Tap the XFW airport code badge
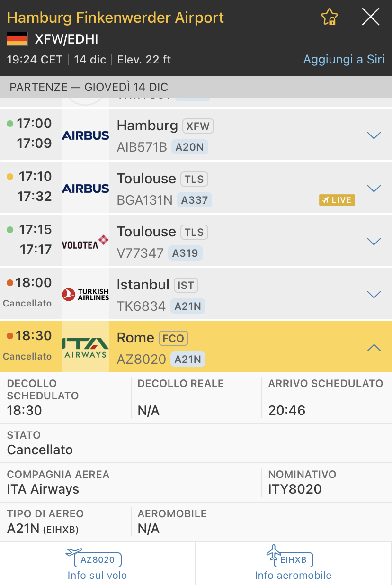 coord(198,126)
